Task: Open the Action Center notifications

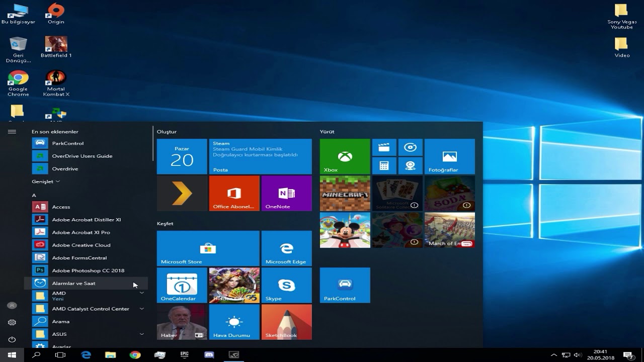Action: click(628, 355)
